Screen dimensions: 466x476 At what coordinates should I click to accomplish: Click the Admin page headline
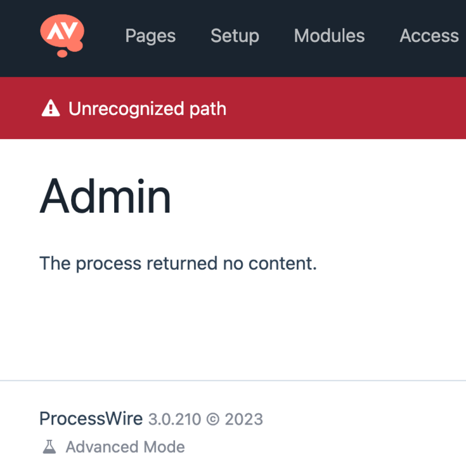(x=105, y=196)
